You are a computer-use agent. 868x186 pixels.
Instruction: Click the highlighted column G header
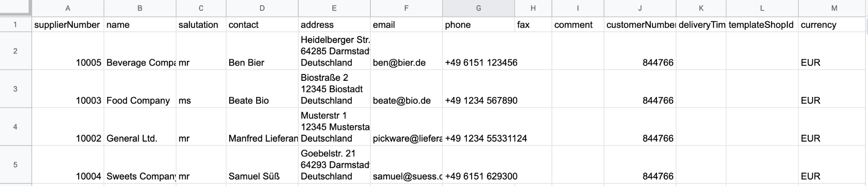pos(479,8)
